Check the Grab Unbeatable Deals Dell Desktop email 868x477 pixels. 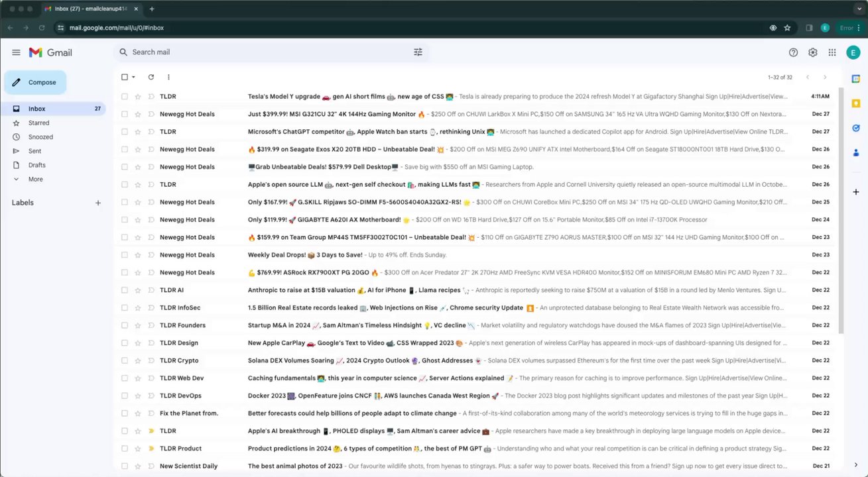(x=124, y=167)
